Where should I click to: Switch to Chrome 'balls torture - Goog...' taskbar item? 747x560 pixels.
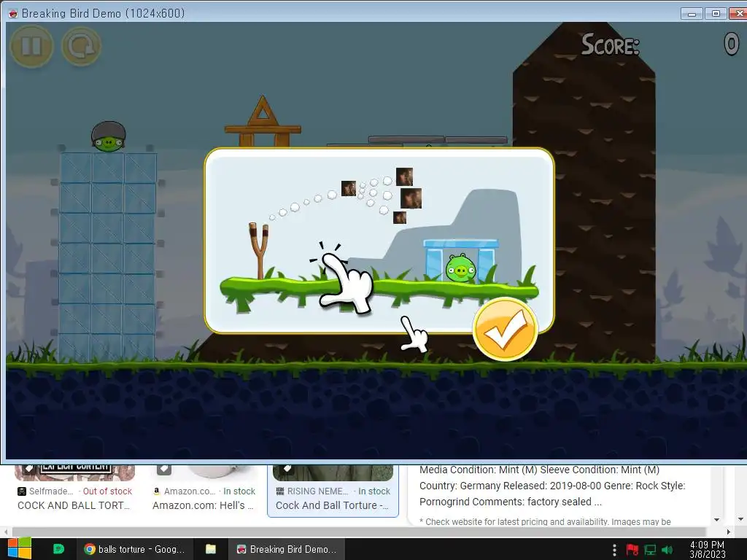(135, 549)
